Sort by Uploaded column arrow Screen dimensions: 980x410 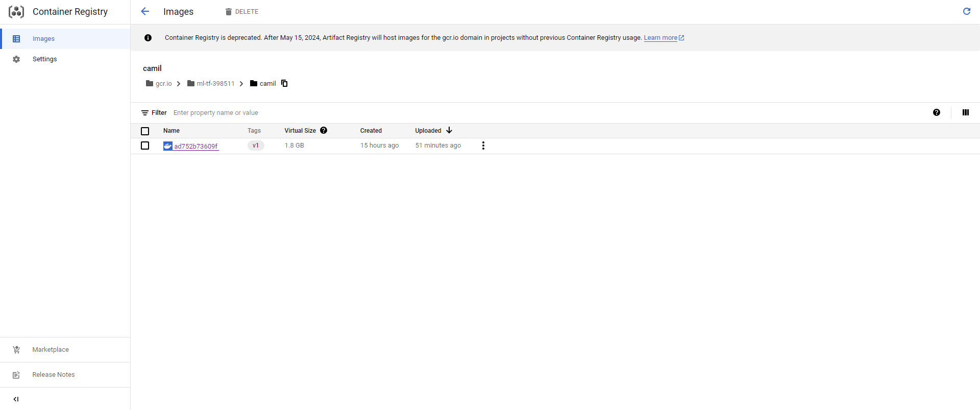(449, 130)
